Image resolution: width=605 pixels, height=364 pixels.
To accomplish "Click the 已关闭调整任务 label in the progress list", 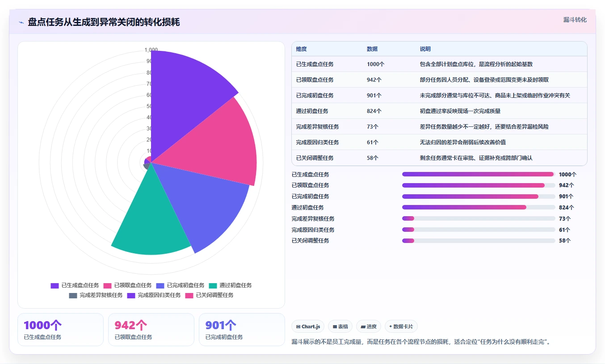I will coord(311,241).
